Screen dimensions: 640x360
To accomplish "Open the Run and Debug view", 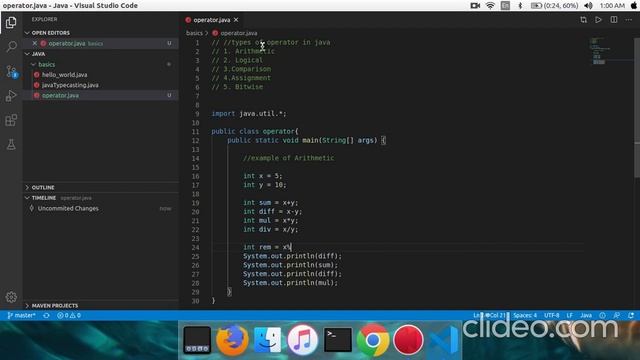I will point(11,96).
